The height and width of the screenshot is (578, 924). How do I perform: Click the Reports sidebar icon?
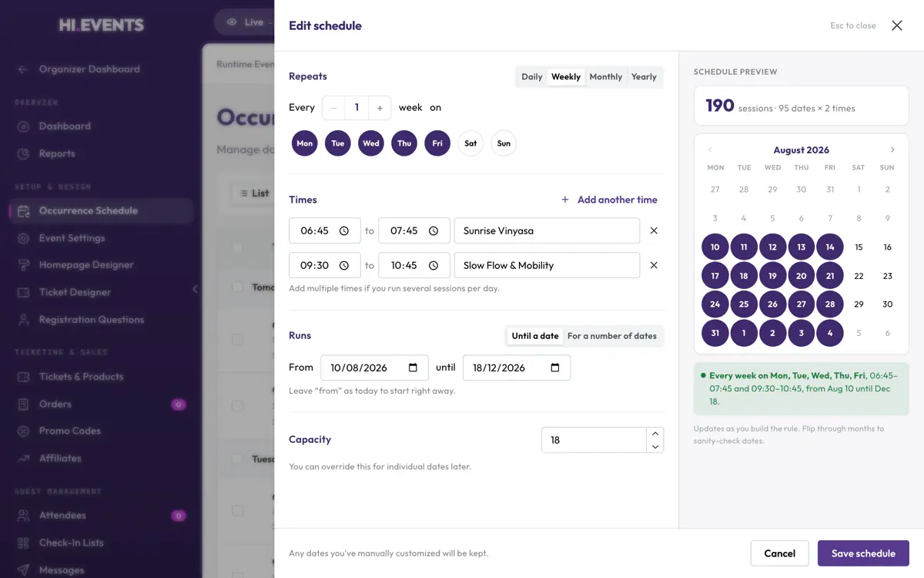[x=23, y=154]
